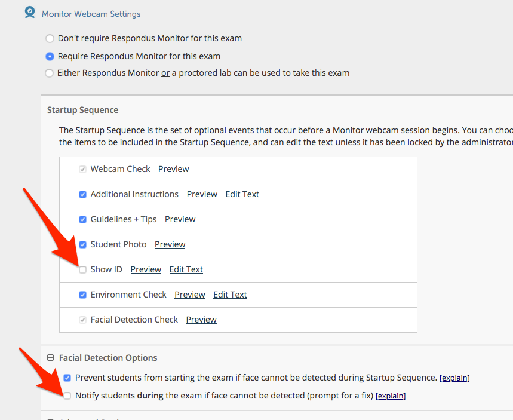Preview the Facial Detection Check step
Viewport: 513px width, 420px height.
click(x=201, y=320)
